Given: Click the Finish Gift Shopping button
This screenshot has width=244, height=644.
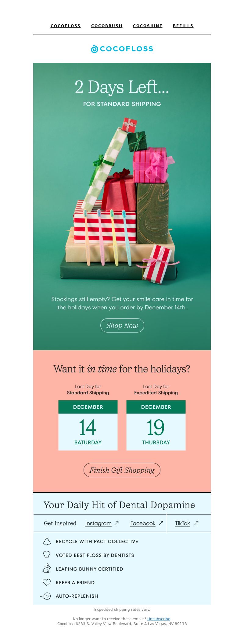Looking at the screenshot, I should point(122,470).
